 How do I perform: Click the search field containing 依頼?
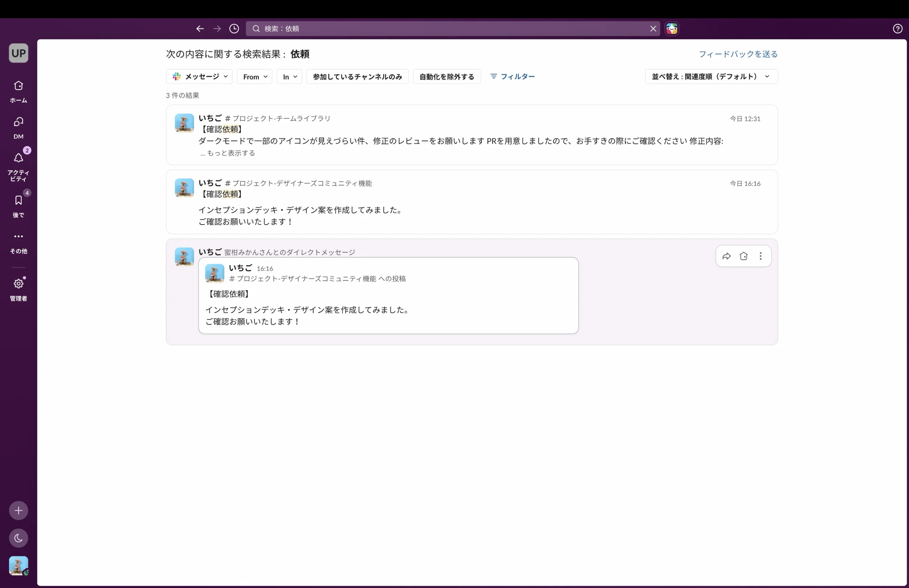453,29
